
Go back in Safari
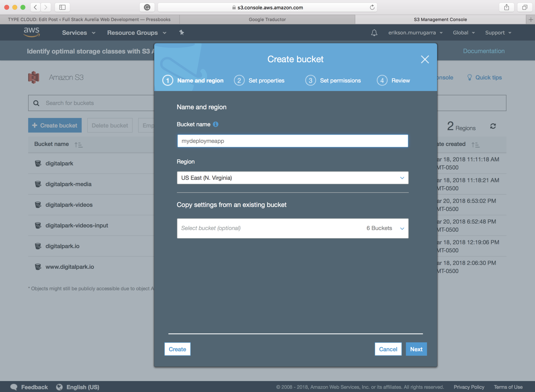[35, 7]
